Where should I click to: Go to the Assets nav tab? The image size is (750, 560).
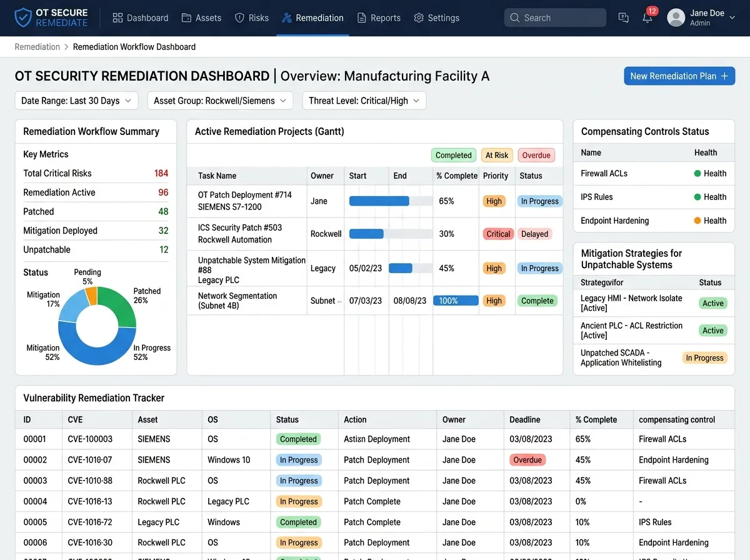point(201,18)
